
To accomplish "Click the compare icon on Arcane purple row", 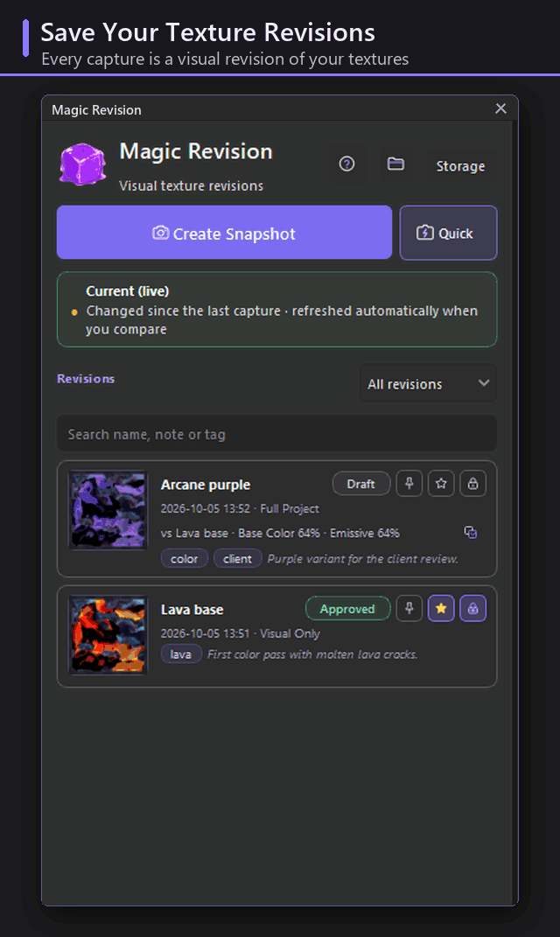I will [471, 533].
